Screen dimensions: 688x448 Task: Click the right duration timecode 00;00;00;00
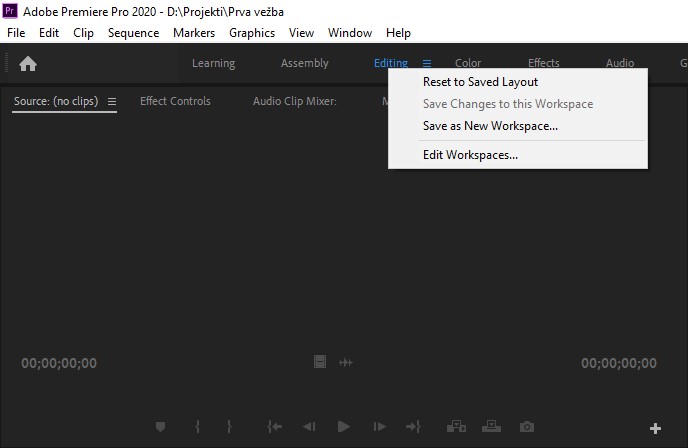coord(619,363)
